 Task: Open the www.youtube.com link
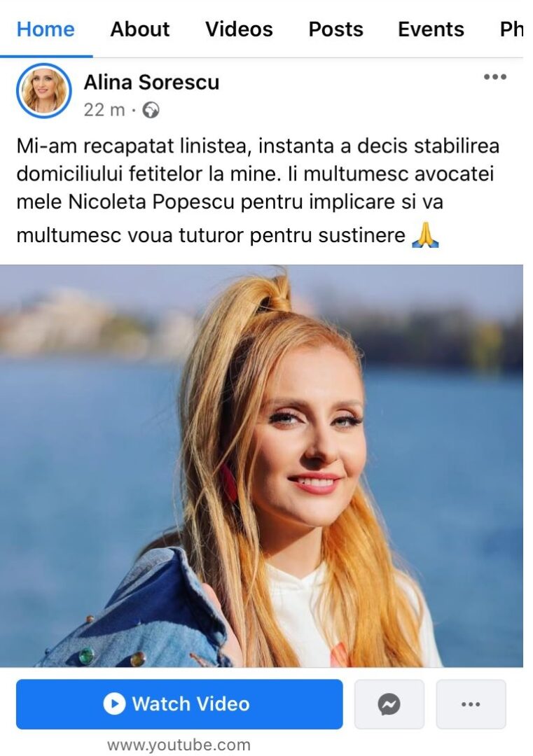[x=179, y=745]
